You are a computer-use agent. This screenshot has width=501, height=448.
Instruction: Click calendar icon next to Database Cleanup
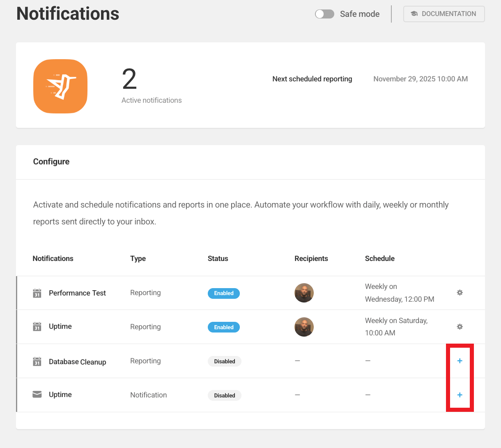[x=37, y=361]
